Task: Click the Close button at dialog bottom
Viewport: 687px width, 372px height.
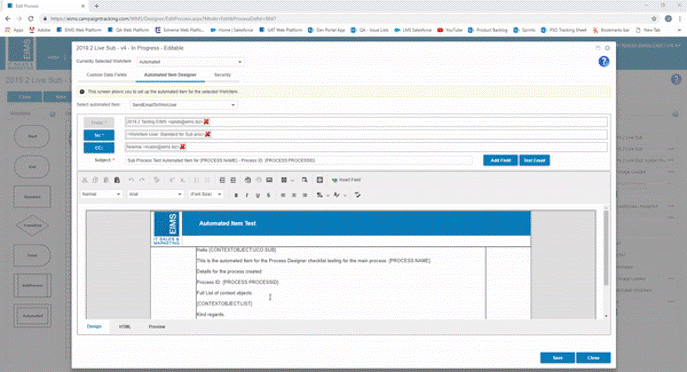Action: click(x=593, y=358)
